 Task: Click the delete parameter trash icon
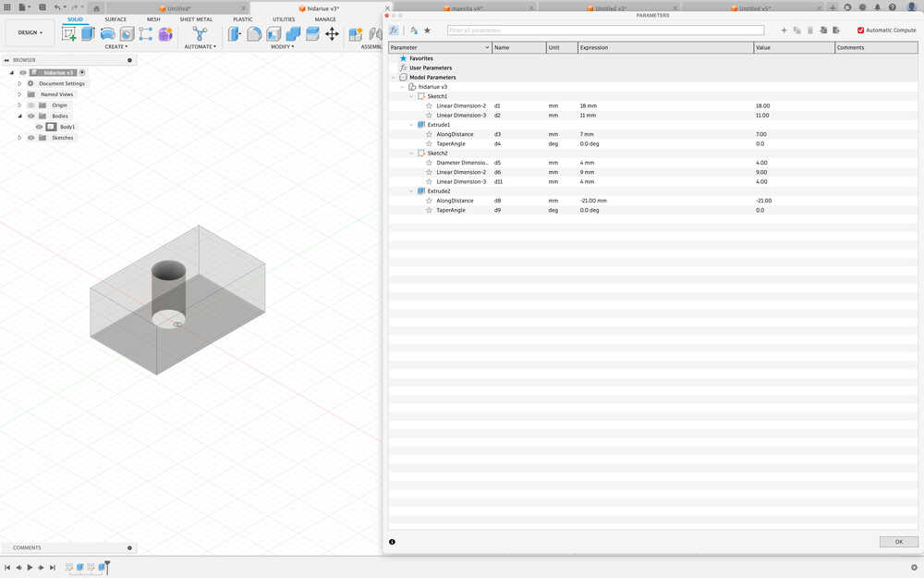point(810,31)
